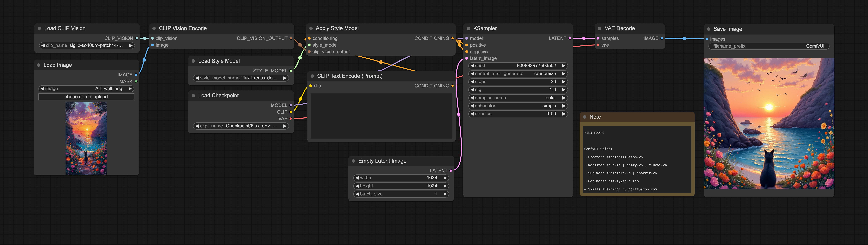This screenshot has height=245, width=868.
Task: Click the CLIP_VISION_OUTPUT output port
Action: click(291, 38)
